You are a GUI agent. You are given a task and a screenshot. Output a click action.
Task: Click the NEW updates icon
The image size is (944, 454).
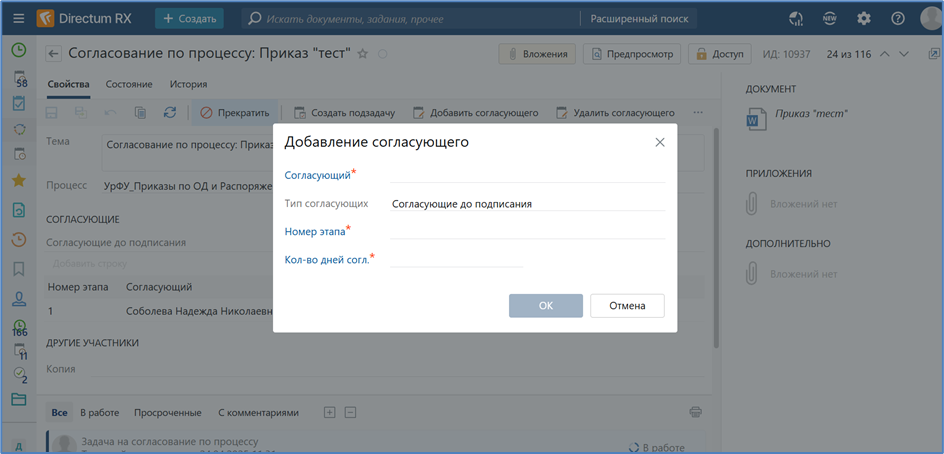(x=830, y=18)
